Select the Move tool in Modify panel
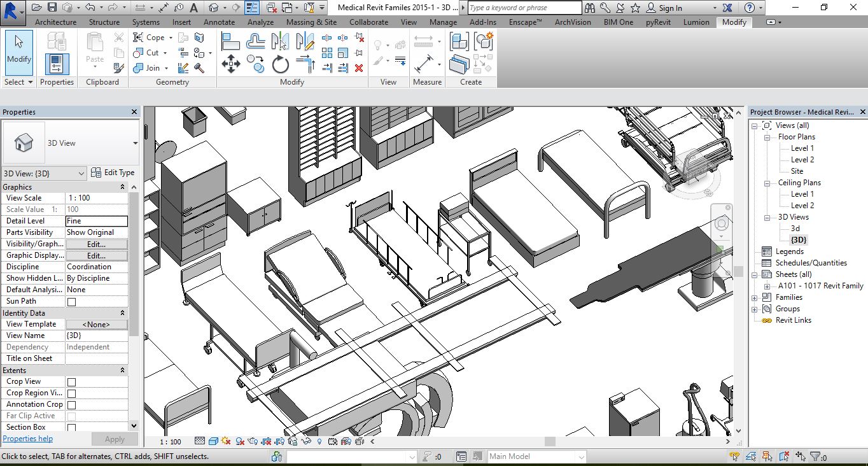This screenshot has height=466, width=868. [x=230, y=64]
